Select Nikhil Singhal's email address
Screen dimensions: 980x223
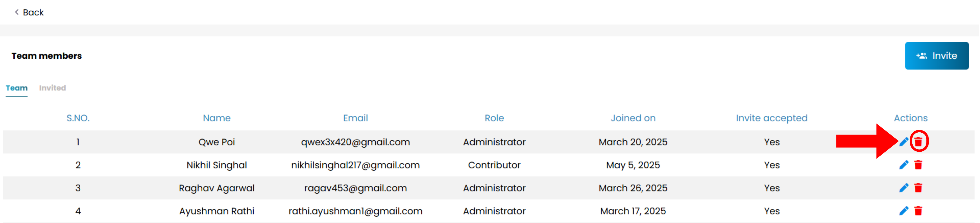pos(355,165)
